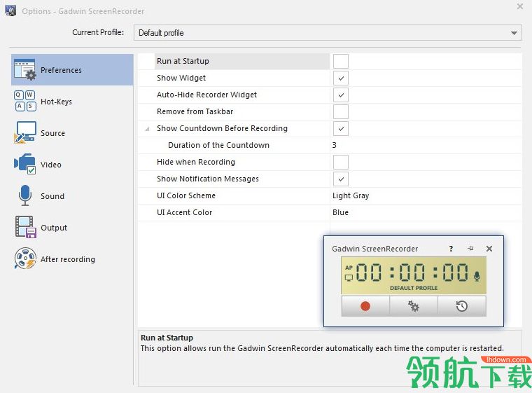Select the Default profile combo box

328,33
